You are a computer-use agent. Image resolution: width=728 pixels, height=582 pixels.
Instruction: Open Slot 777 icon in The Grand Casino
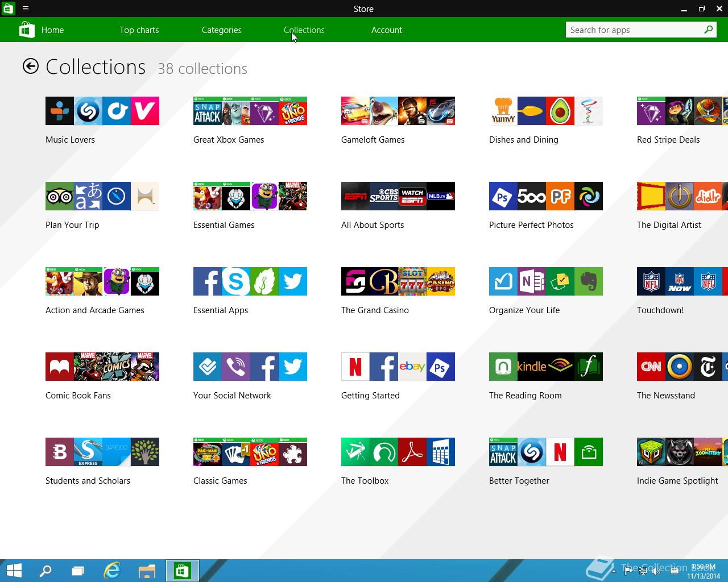[x=412, y=281]
